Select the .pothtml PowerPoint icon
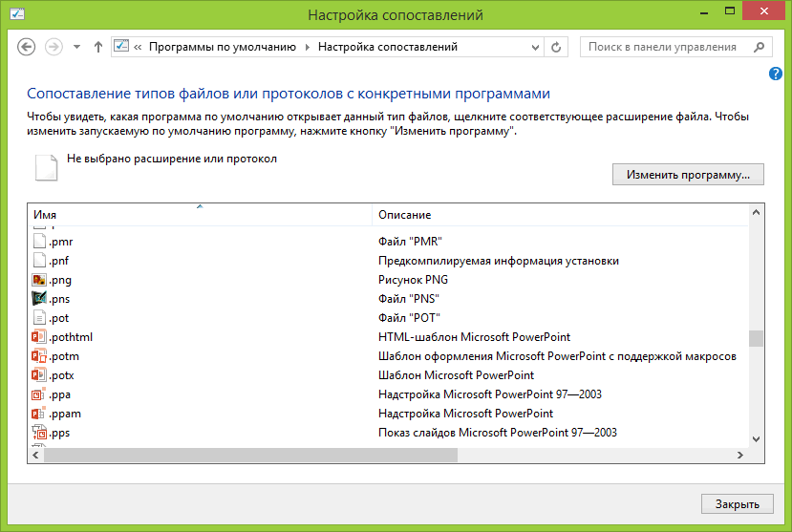 [39, 337]
